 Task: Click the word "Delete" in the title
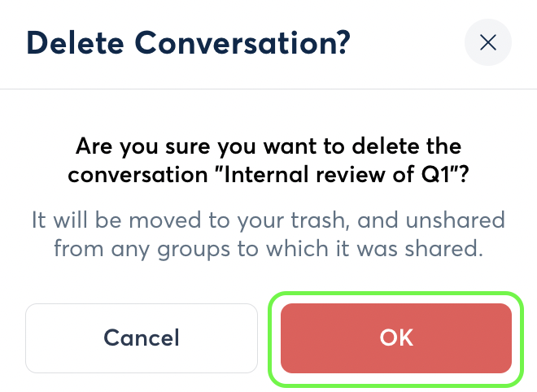coord(70,42)
